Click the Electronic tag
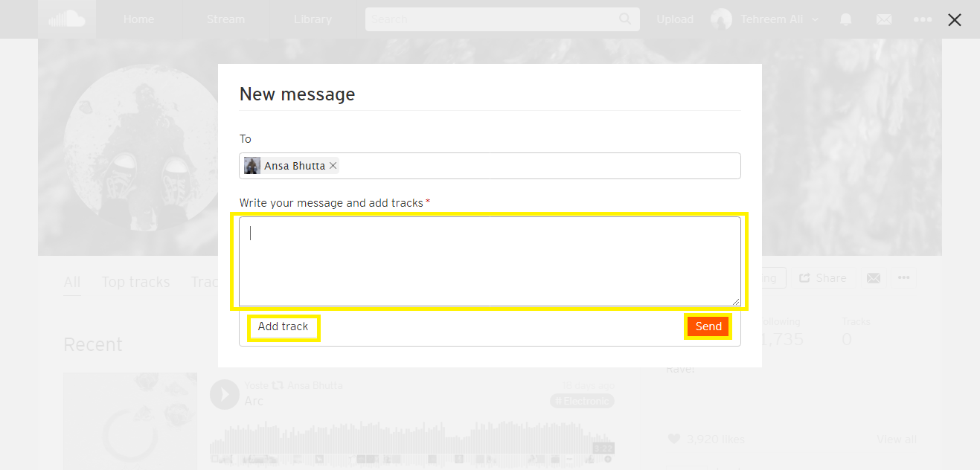Image resolution: width=980 pixels, height=470 pixels. tap(582, 401)
